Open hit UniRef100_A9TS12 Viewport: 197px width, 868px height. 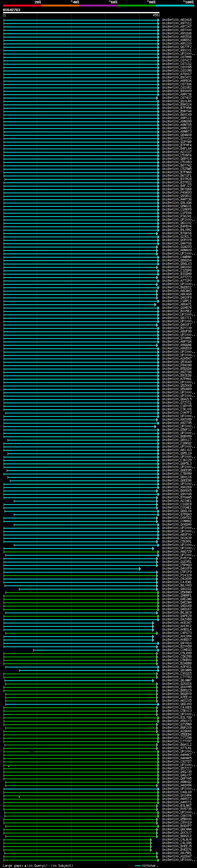click(x=177, y=23)
